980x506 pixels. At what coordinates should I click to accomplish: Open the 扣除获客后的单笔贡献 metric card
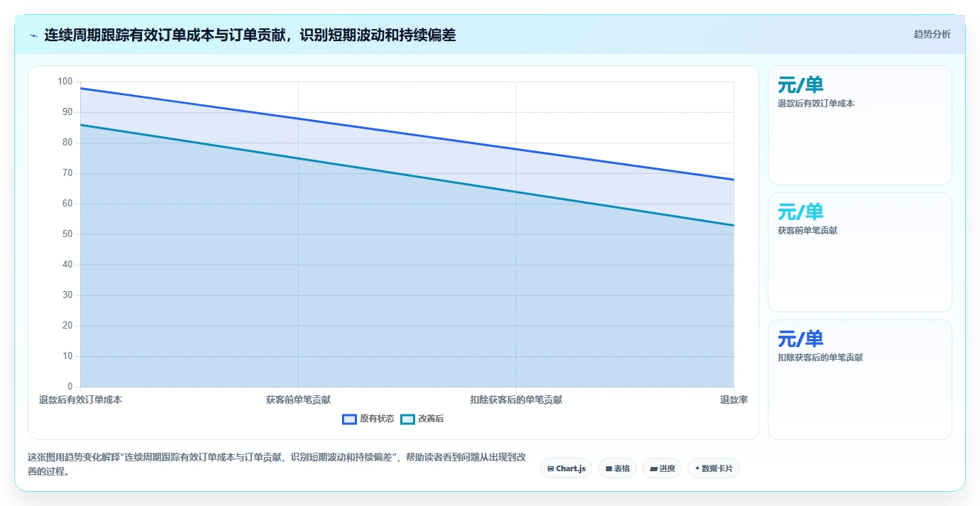(860, 380)
